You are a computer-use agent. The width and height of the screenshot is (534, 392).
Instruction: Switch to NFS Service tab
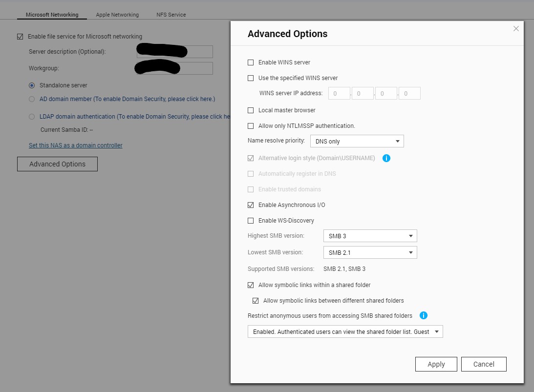point(171,15)
